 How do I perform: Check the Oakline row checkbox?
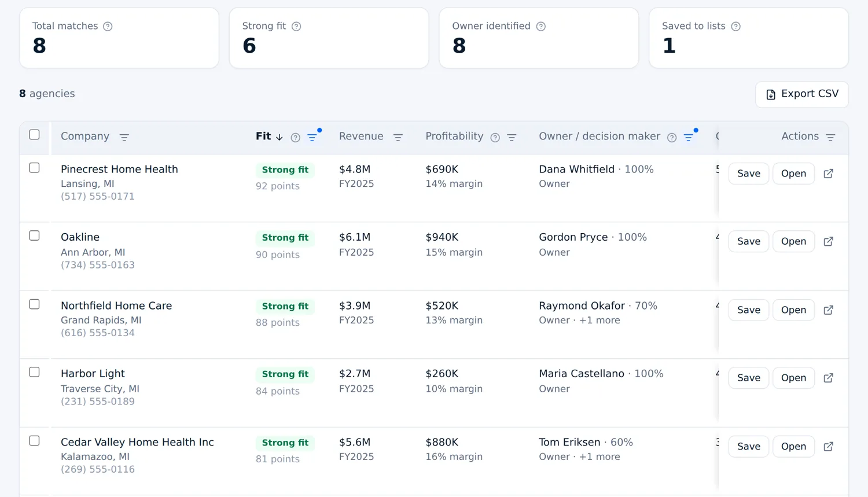tap(35, 235)
